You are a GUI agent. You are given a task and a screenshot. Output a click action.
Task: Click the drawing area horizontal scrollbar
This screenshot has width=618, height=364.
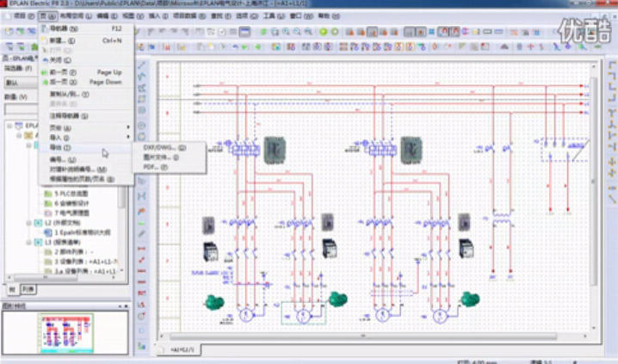coord(362,336)
